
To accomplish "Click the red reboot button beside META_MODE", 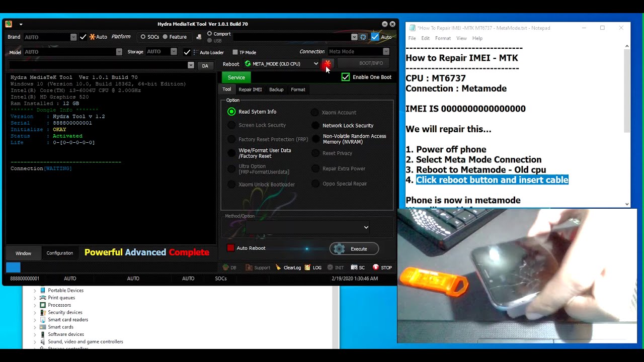I will pyautogui.click(x=328, y=64).
